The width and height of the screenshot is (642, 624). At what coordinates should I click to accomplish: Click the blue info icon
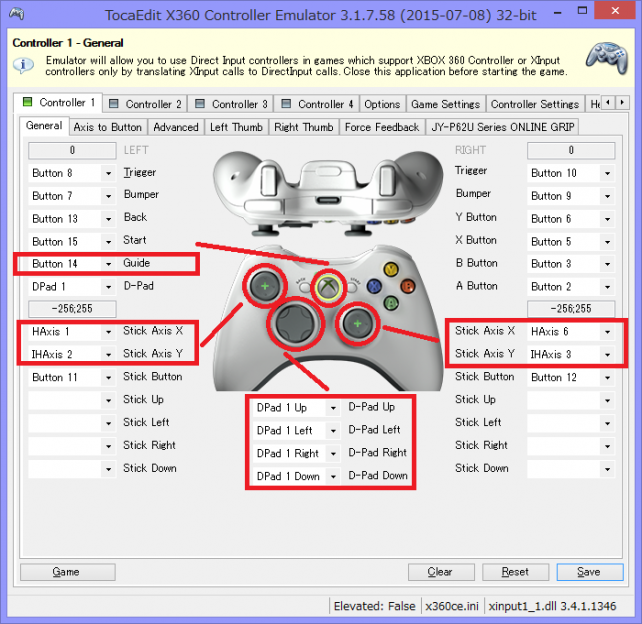click(23, 65)
